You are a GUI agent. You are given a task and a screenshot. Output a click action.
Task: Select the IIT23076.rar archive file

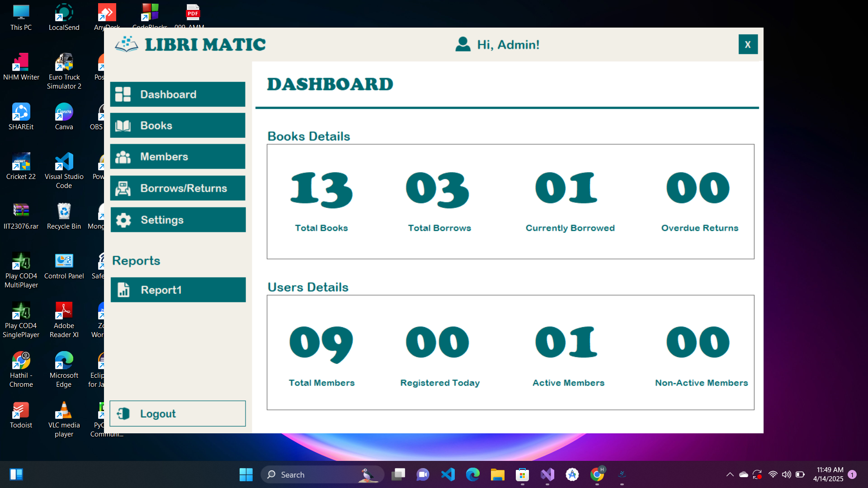tap(21, 216)
